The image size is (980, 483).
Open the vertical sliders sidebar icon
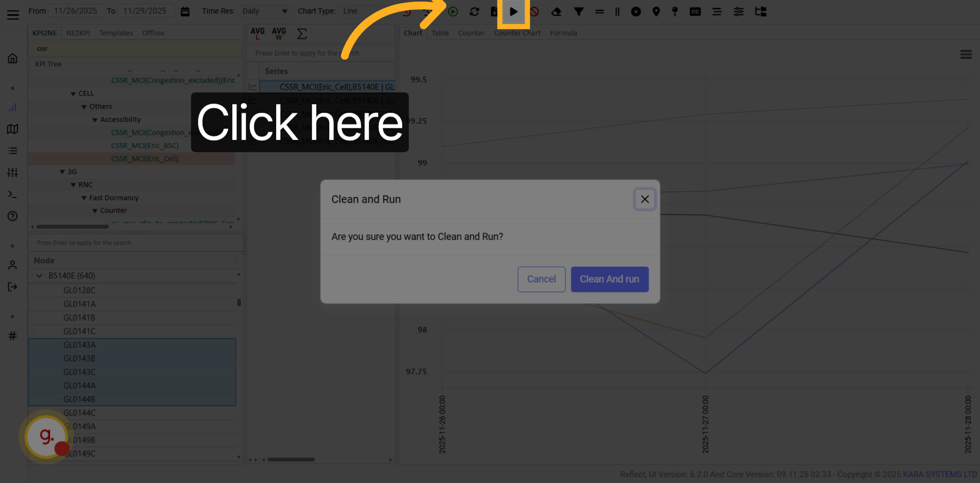click(13, 173)
